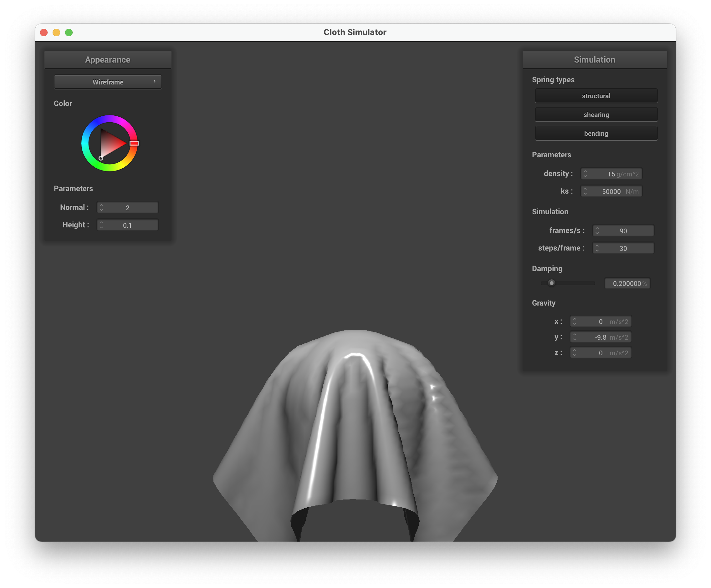Click the gravity y stepper arrows
This screenshot has height=588, width=711.
click(575, 337)
